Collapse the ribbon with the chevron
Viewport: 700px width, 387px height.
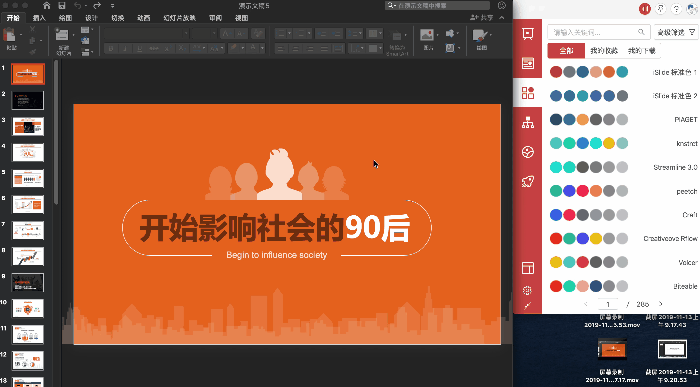point(502,18)
